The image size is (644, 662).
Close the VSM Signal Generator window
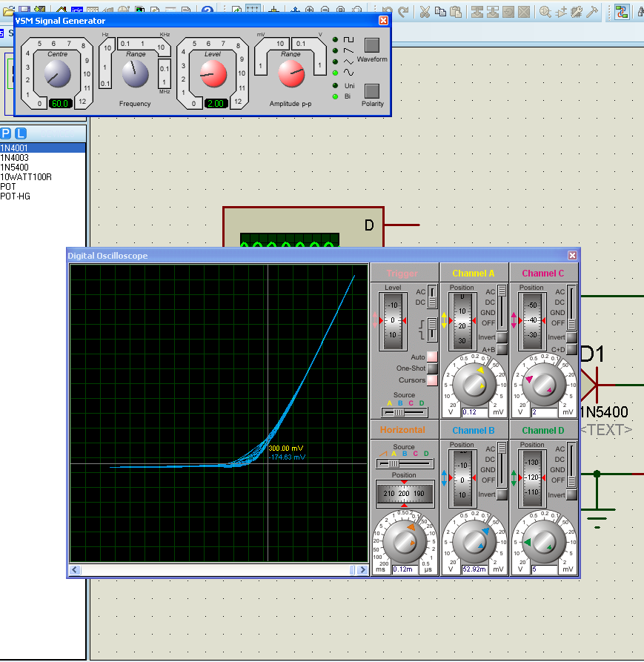[x=383, y=20]
